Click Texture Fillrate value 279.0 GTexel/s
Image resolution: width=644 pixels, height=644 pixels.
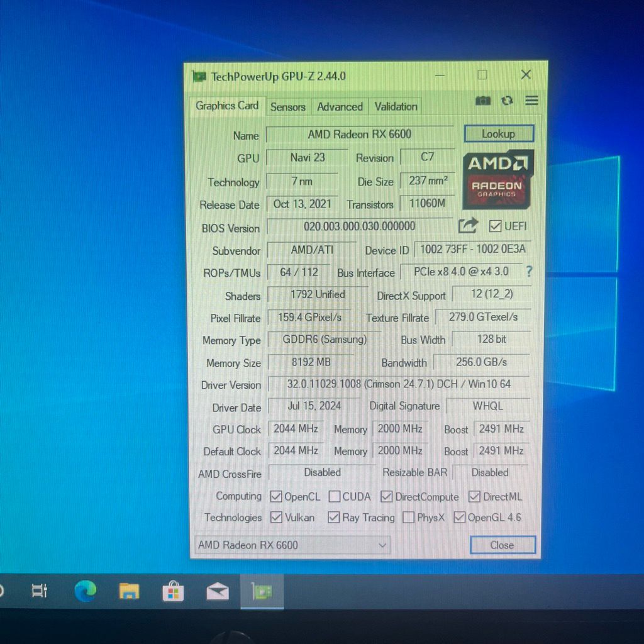[x=483, y=317]
